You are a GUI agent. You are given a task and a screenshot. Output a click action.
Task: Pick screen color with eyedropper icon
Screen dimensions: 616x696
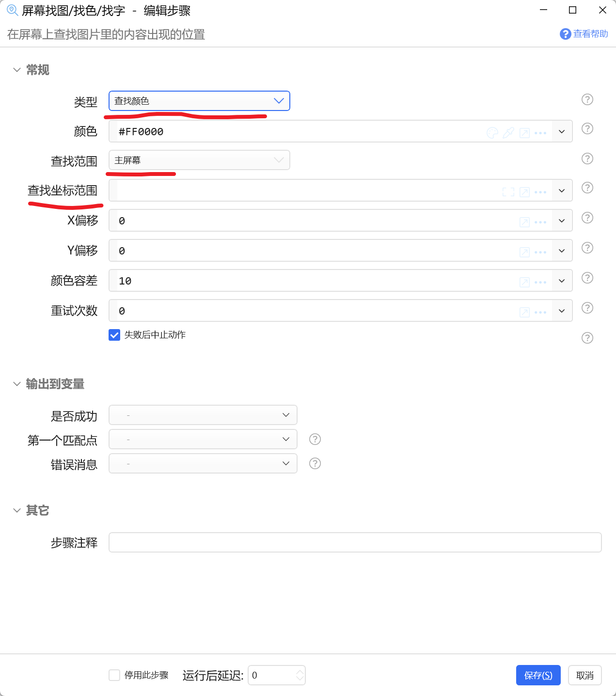point(508,132)
